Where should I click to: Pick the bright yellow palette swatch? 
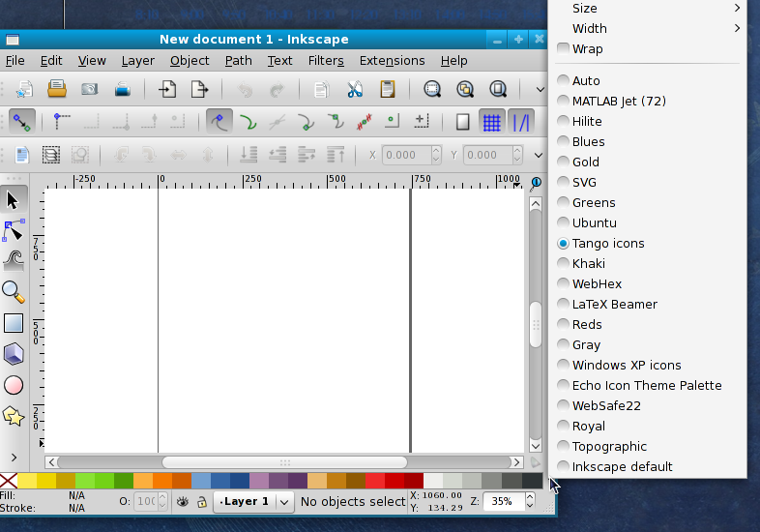pos(27,481)
